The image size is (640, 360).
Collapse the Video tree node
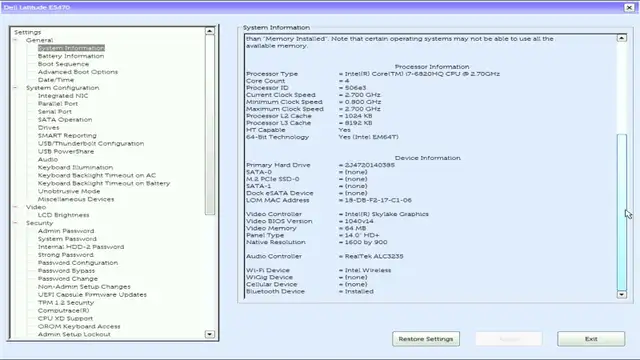[16, 207]
